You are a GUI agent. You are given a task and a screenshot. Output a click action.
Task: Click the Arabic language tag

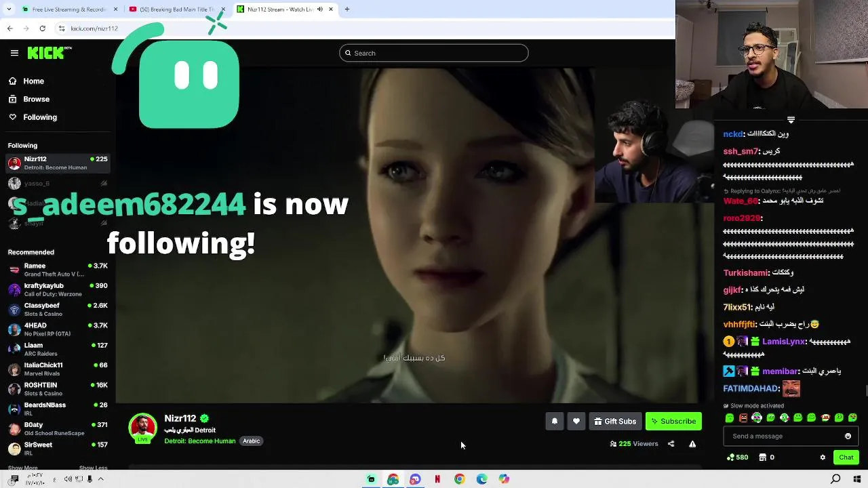pyautogui.click(x=252, y=441)
